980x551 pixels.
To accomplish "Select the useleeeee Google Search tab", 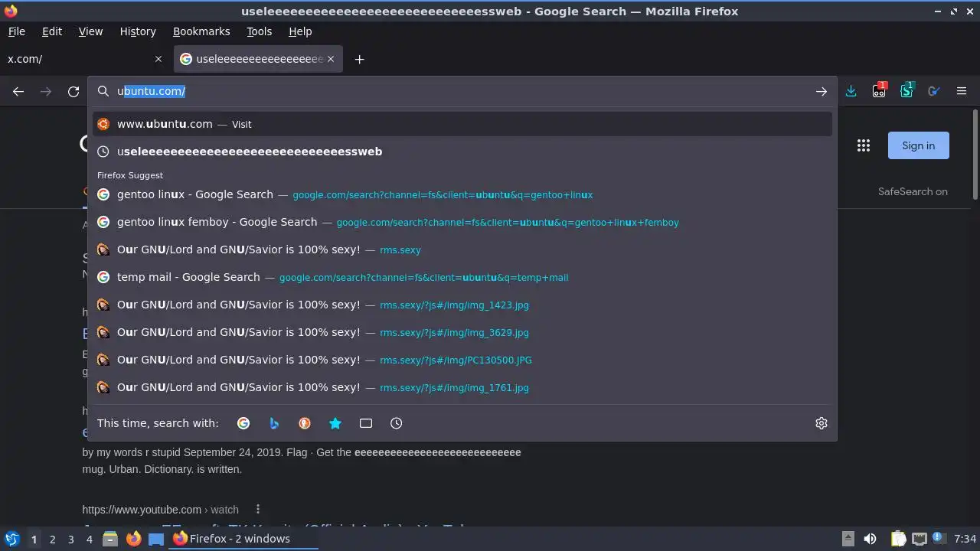I will 259,59.
